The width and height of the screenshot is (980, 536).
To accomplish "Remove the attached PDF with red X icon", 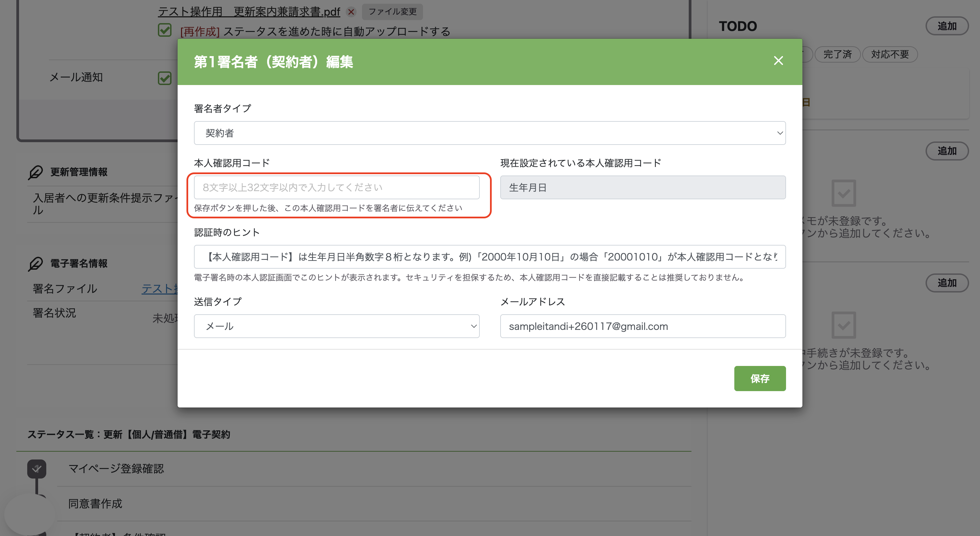I will click(x=351, y=12).
